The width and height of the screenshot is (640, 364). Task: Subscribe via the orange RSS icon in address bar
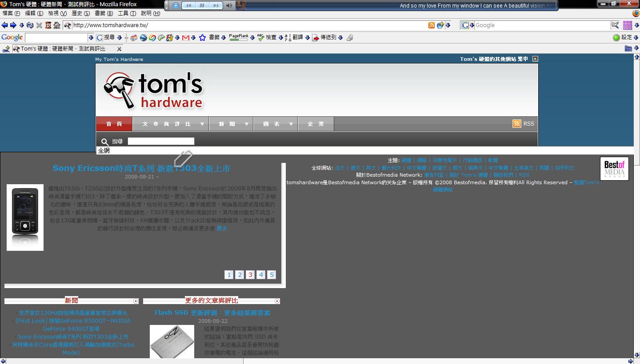click(431, 25)
